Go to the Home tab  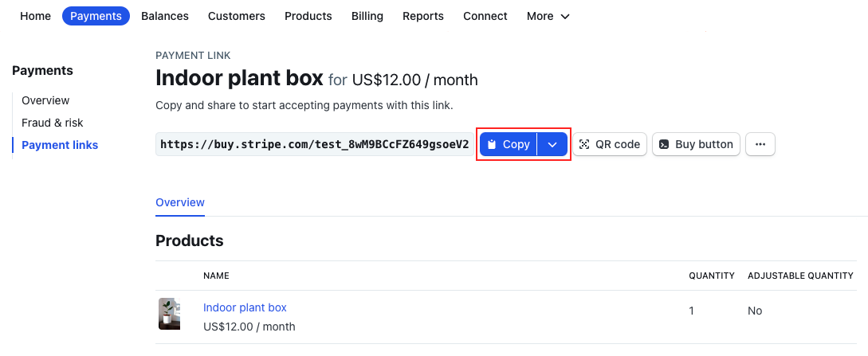point(35,16)
